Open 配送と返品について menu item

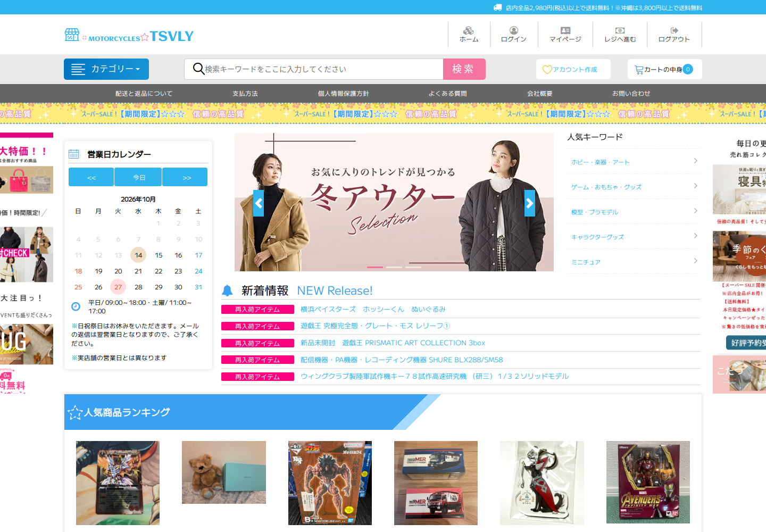tap(144, 94)
